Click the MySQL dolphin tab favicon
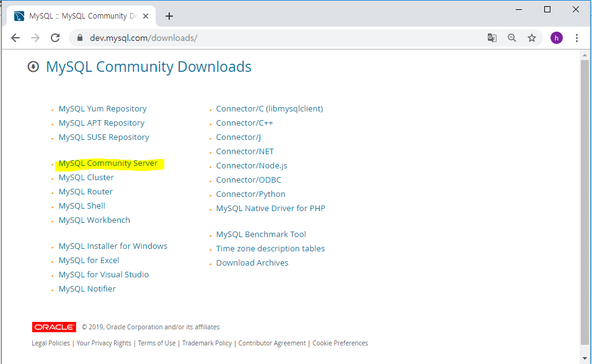This screenshot has height=364, width=592. [x=19, y=16]
